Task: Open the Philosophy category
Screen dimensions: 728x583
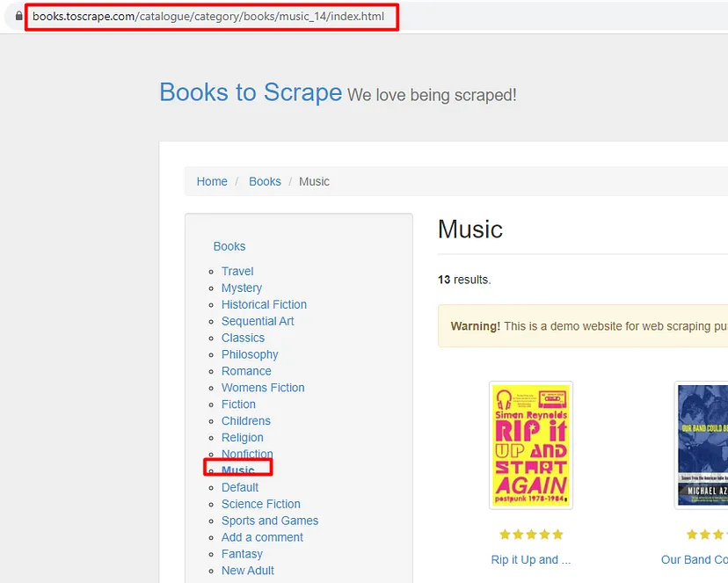Action: pos(250,354)
